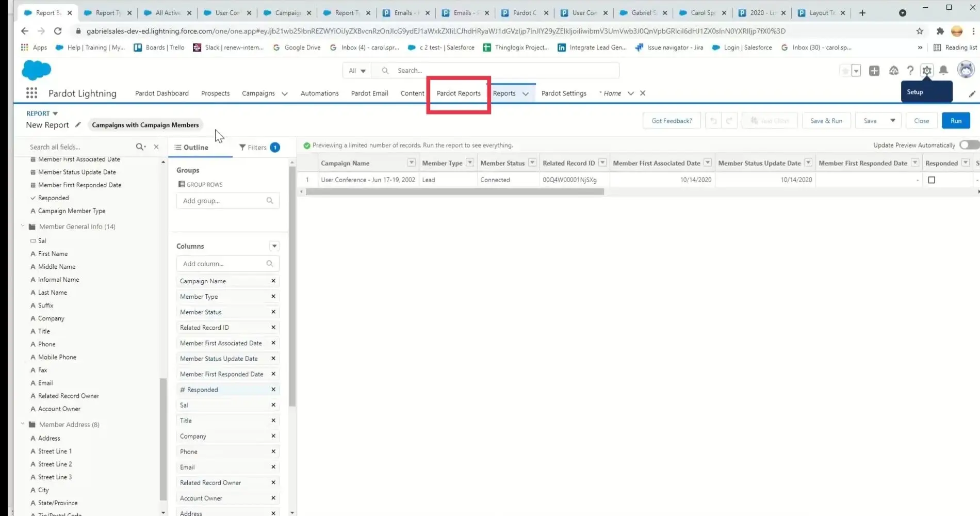Switch to the Pardot Dashboard tab

[161, 93]
